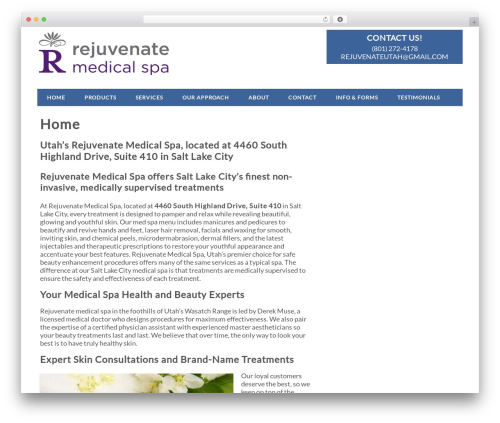500x423 pixels.
Task: Click the red close window button
Action: (29, 19)
